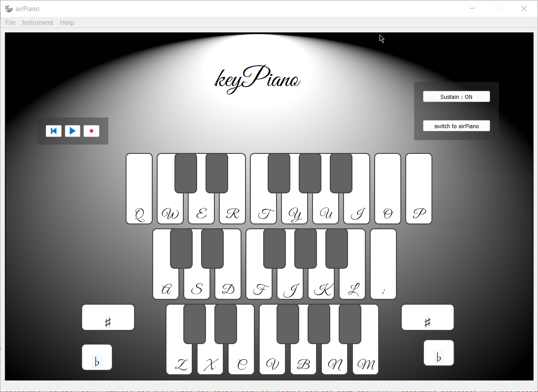Play the black key between N and M
Image resolution: width=538 pixels, height=392 pixels.
pos(350,324)
